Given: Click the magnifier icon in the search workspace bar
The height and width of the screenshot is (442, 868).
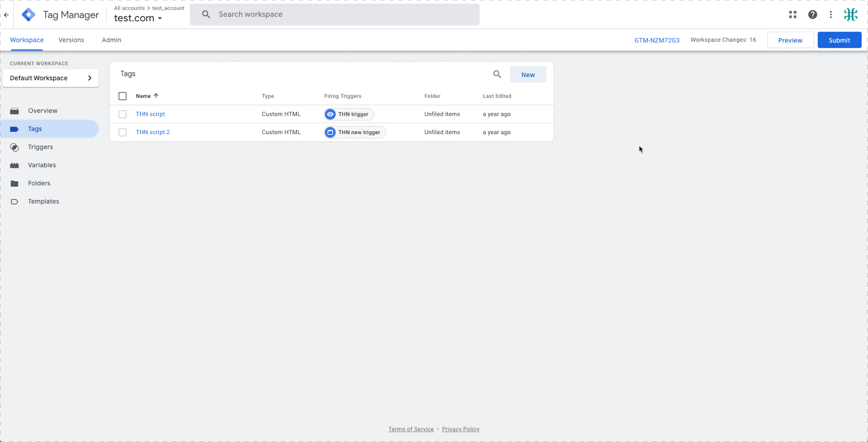Looking at the screenshot, I should [206, 15].
